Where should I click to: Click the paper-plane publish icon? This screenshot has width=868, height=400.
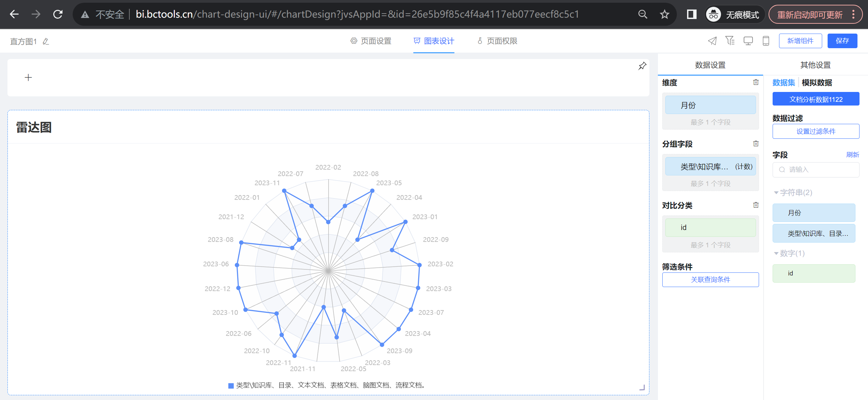(x=712, y=41)
